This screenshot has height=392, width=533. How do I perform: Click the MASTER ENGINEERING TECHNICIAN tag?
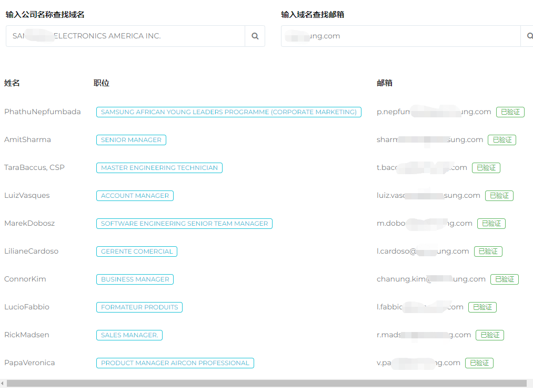[x=159, y=168]
